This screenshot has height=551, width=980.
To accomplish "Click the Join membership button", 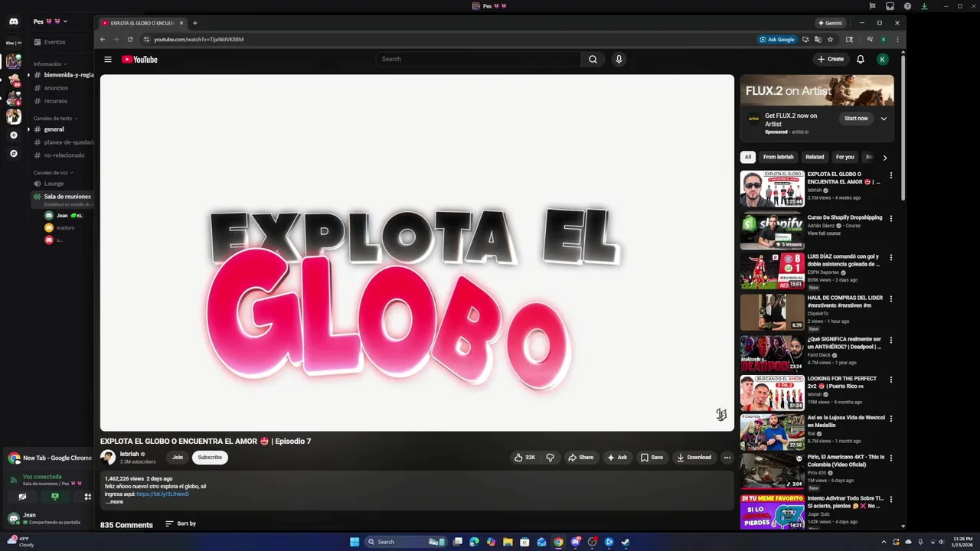I will [178, 458].
